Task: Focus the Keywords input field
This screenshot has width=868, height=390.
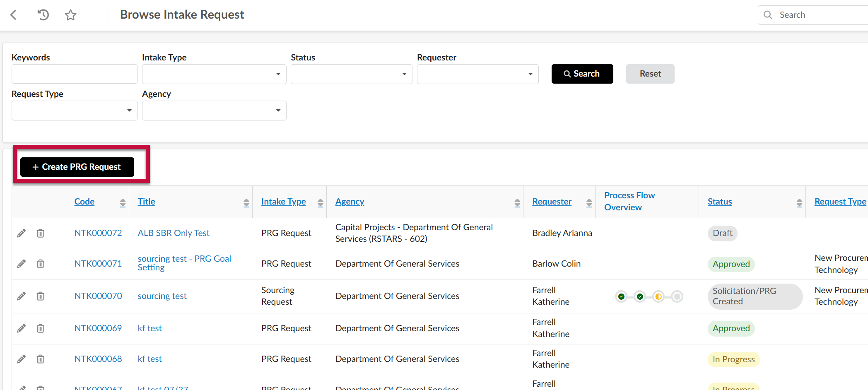Action: (x=75, y=74)
